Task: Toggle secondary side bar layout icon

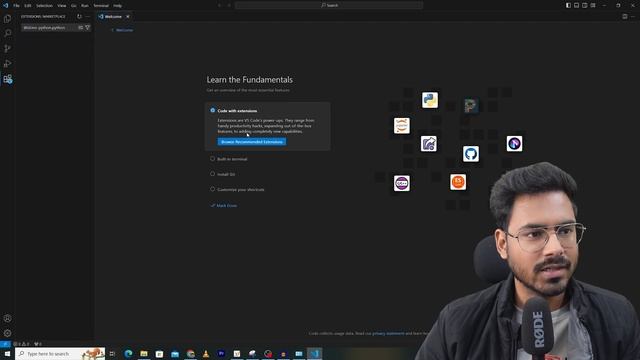Action: tap(584, 5)
